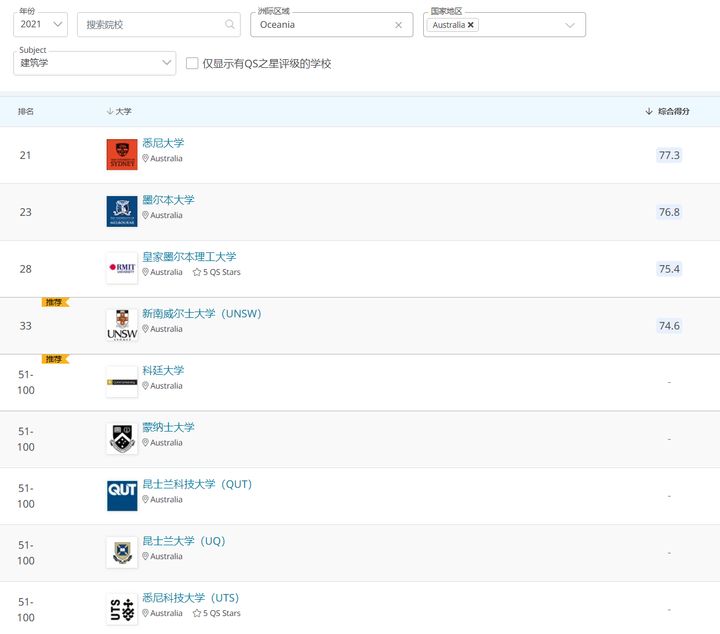
Task: Click UTS's 5 QS Stars badge
Action: pyautogui.click(x=216, y=613)
